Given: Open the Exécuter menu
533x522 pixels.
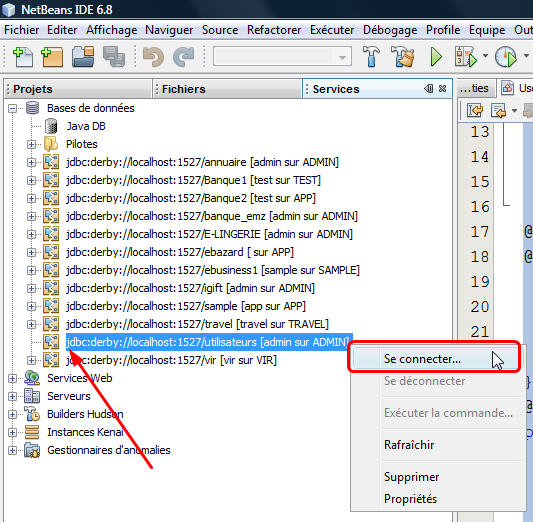Looking at the screenshot, I should pos(332,30).
